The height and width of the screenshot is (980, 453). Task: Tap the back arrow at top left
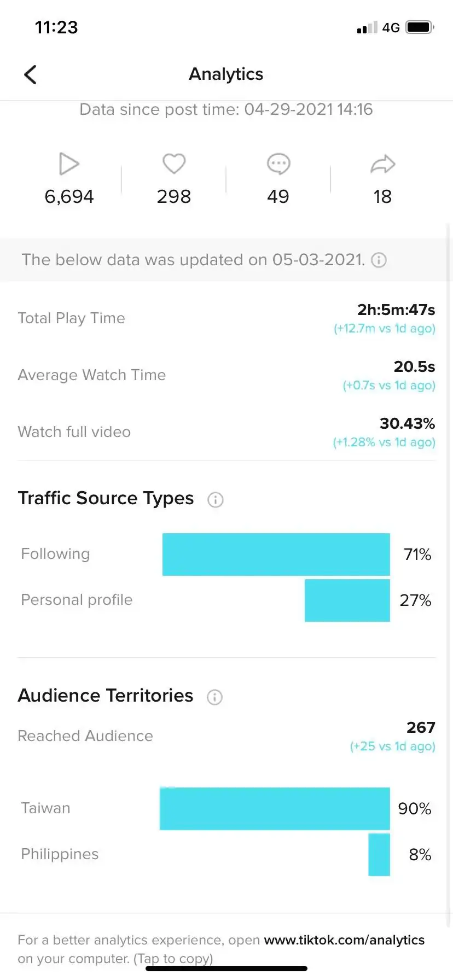pos(30,74)
